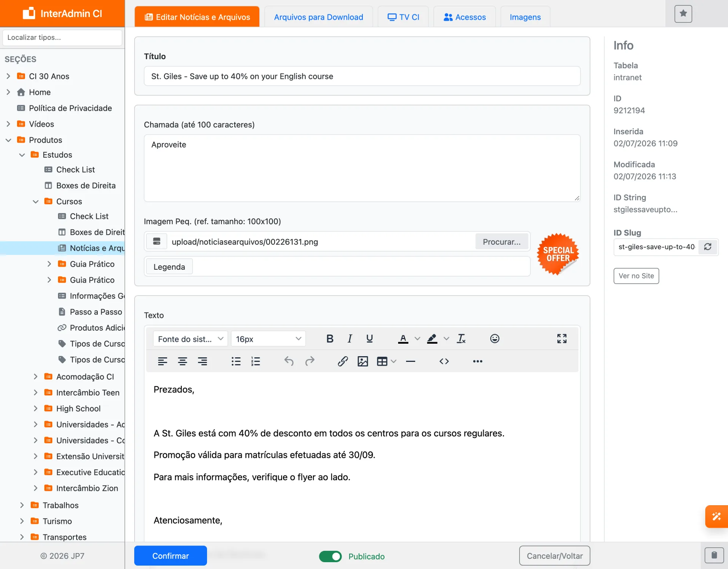Expand the High School folder
728x569 pixels.
pyautogui.click(x=36, y=409)
